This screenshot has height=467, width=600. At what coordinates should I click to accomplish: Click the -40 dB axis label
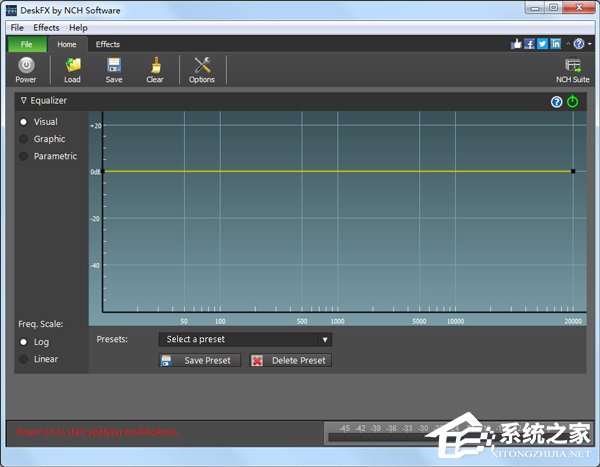pyautogui.click(x=95, y=265)
